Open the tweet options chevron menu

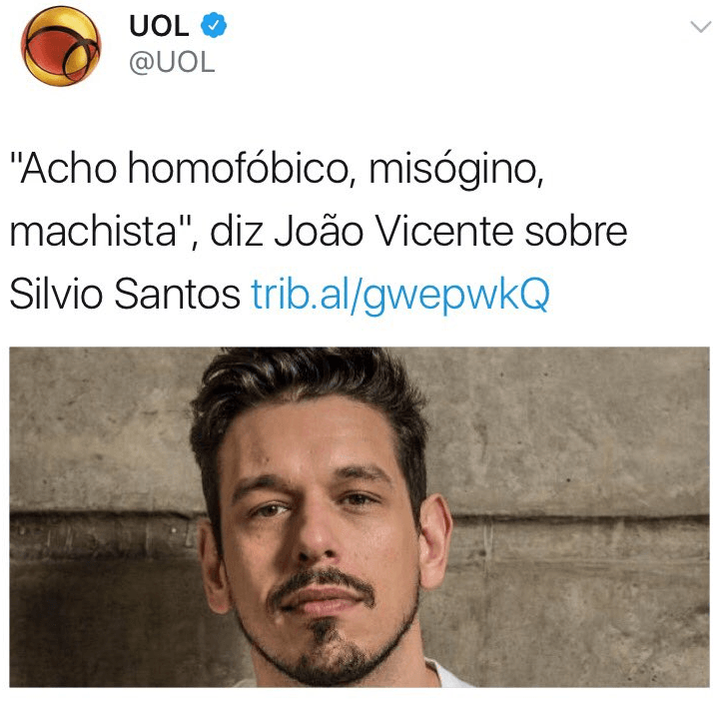tap(701, 26)
